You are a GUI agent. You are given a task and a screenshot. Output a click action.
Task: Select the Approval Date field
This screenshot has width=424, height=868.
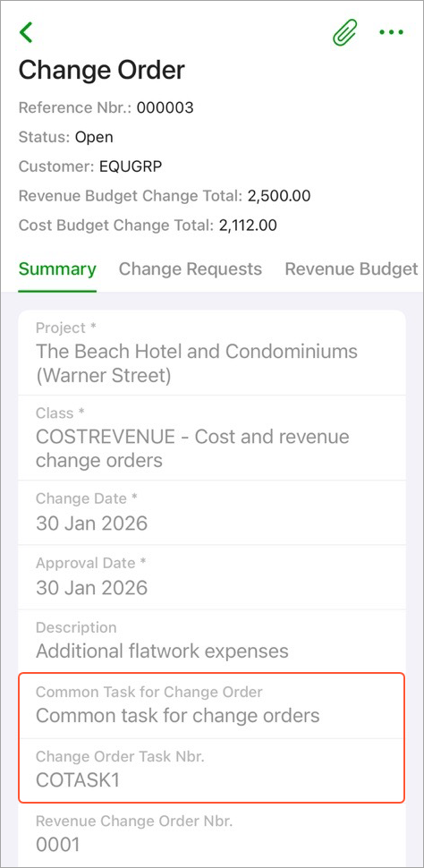(x=212, y=577)
